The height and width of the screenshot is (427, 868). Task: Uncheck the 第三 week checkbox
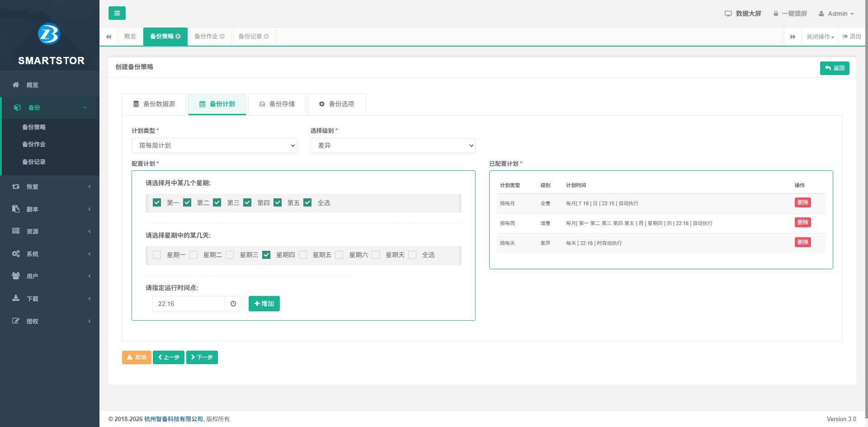point(217,202)
